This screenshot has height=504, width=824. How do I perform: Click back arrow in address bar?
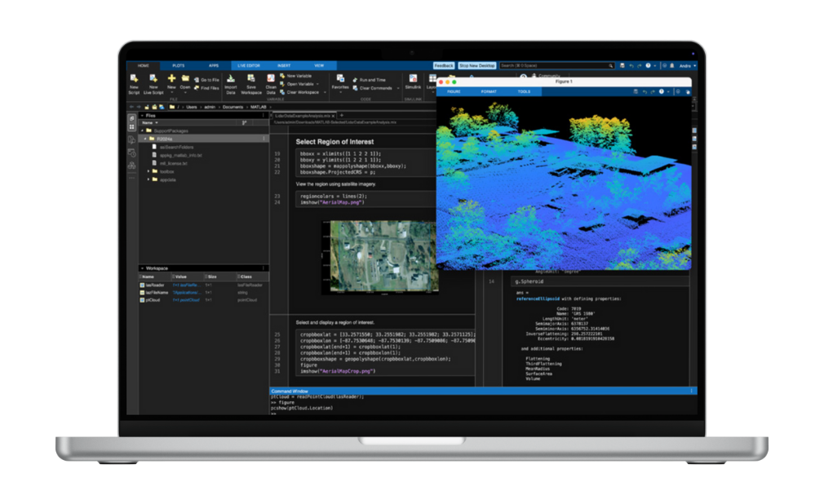pos(131,107)
